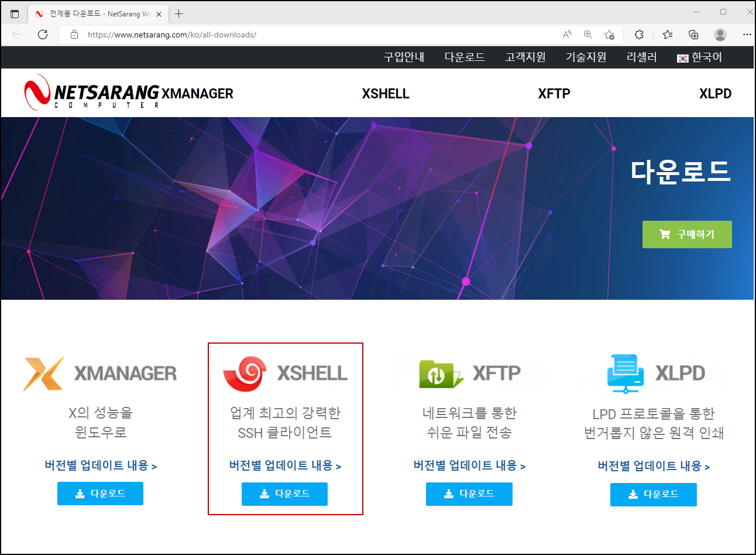Click text '업계 최고의 강력한 SSH 클라이언트'
Screen dimensions: 756x555
(285, 423)
